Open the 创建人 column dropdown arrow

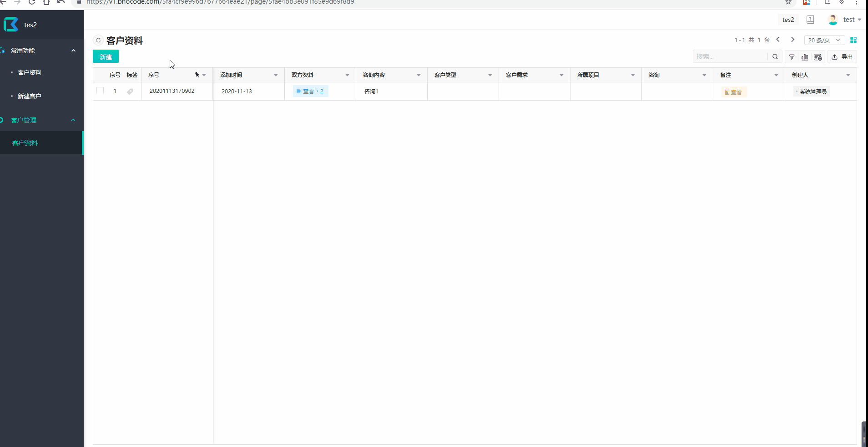[x=848, y=75]
